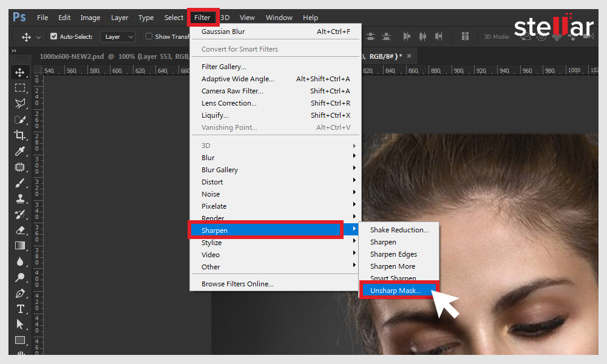This screenshot has height=364, width=607.
Task: Click the Auto-Align Layers icon
Action: click(x=466, y=36)
